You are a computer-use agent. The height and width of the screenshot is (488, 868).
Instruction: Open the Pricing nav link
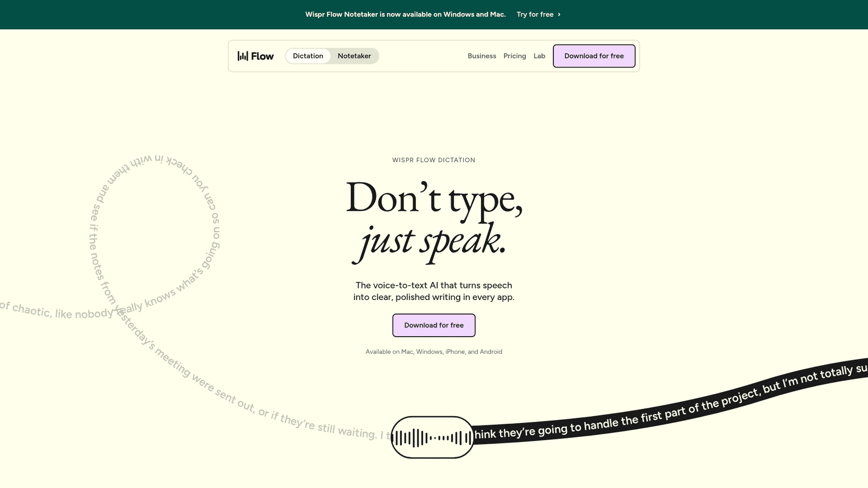click(x=515, y=56)
